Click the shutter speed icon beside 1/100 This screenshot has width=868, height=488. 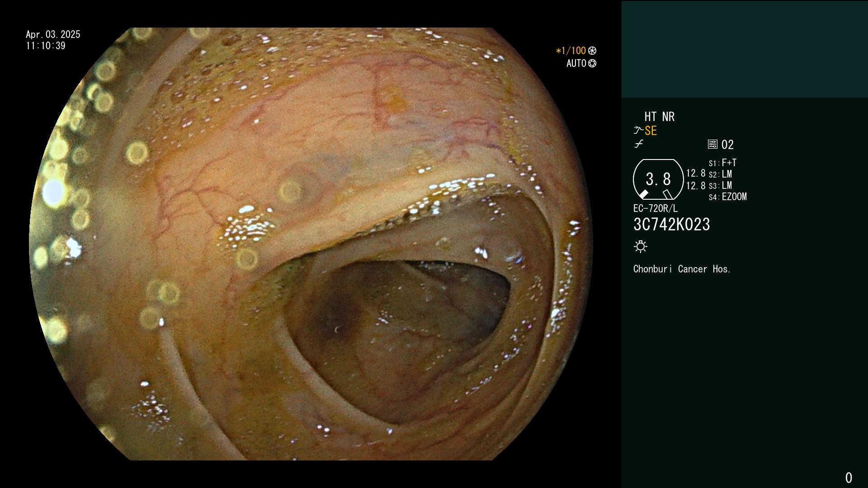click(592, 51)
